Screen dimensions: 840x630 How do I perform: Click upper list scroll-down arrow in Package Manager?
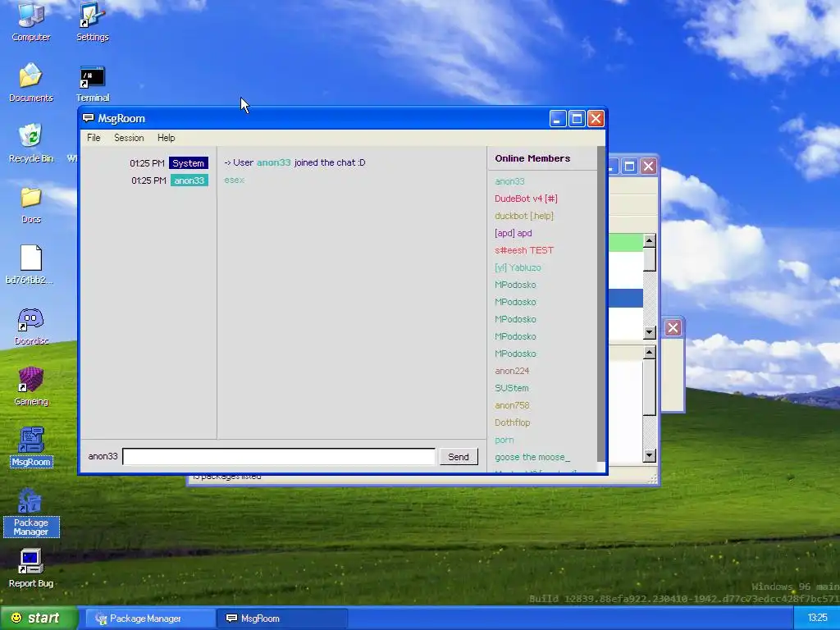(650, 333)
